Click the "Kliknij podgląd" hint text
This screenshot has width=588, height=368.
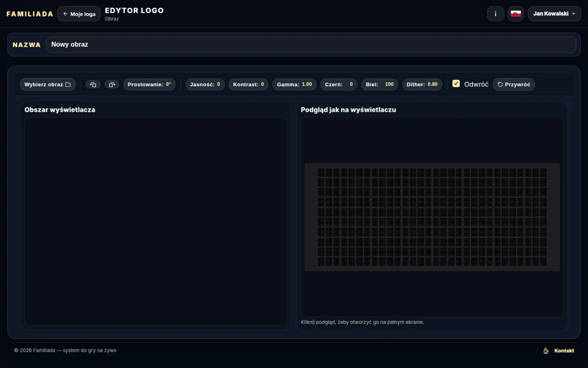coord(362,322)
